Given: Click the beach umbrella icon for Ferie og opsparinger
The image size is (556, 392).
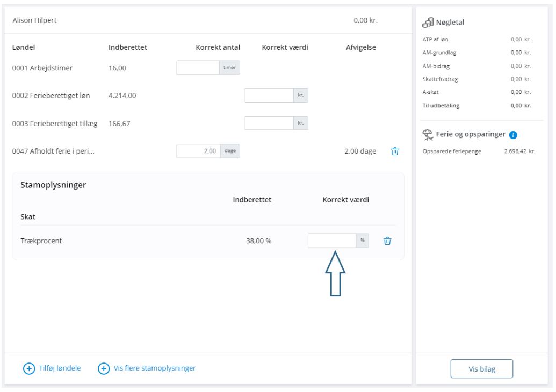Looking at the screenshot, I should click(428, 135).
